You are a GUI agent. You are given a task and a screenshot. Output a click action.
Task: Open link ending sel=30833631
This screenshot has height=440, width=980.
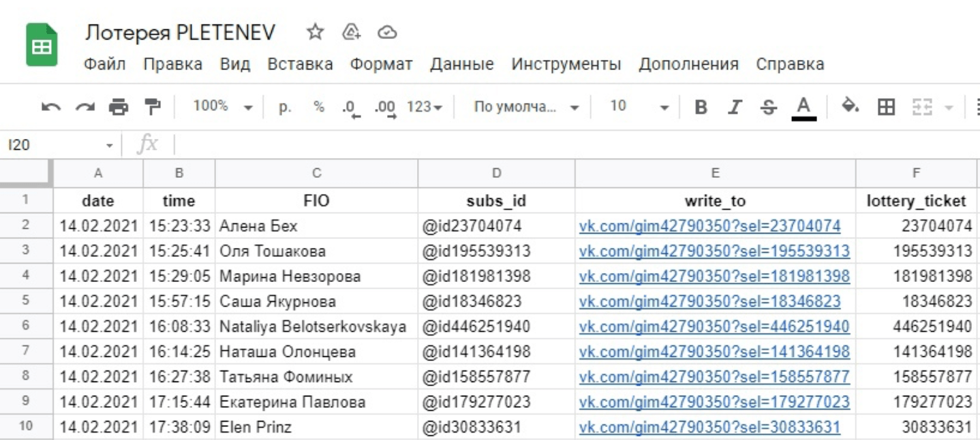pos(709,427)
